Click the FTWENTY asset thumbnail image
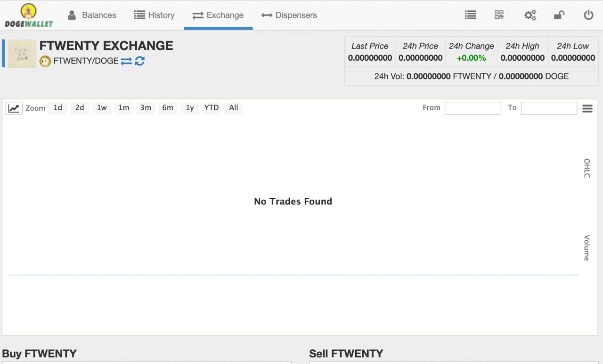Image resolution: width=603 pixels, height=364 pixels. coord(22,53)
